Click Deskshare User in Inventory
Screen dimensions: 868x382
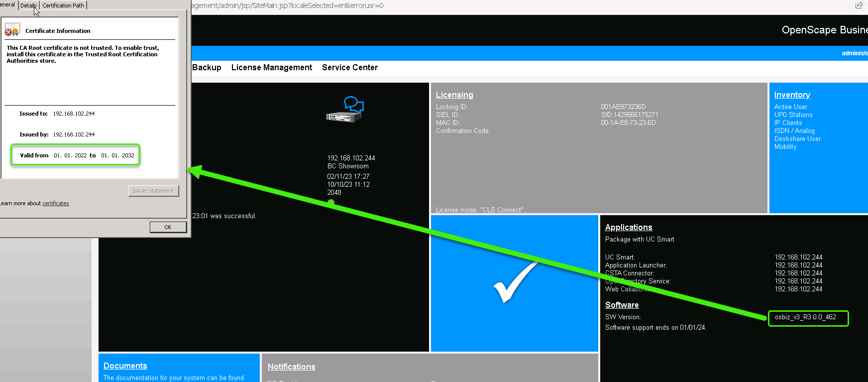(798, 139)
